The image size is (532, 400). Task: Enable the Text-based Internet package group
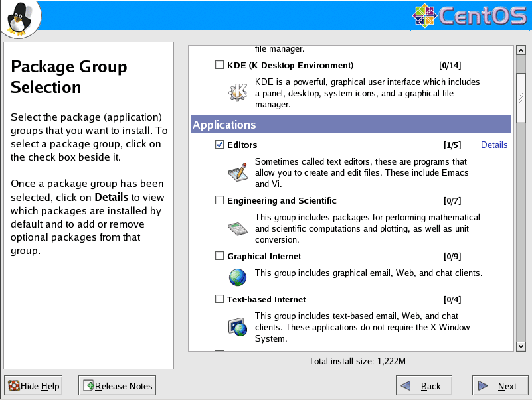[x=220, y=299]
